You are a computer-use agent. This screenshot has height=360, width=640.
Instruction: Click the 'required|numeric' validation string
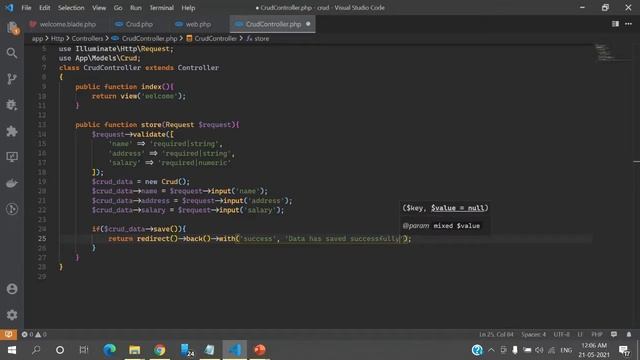194,162
